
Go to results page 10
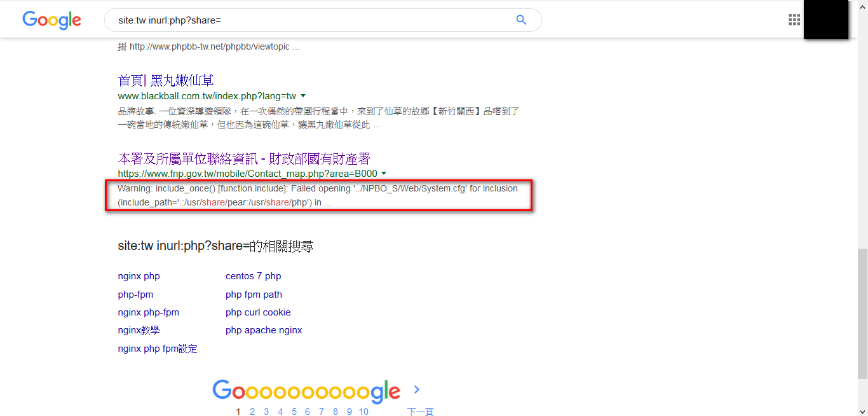(363, 412)
